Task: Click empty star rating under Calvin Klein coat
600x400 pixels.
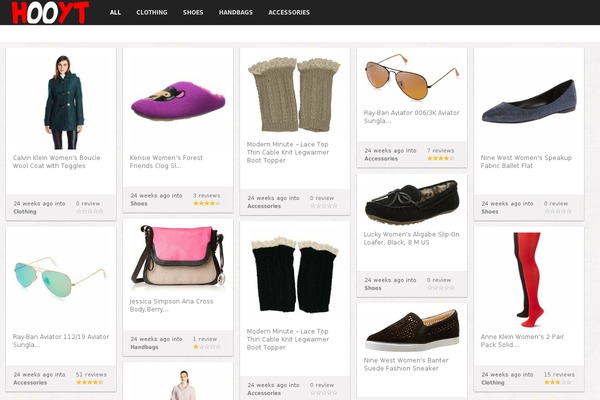Action: click(x=90, y=211)
